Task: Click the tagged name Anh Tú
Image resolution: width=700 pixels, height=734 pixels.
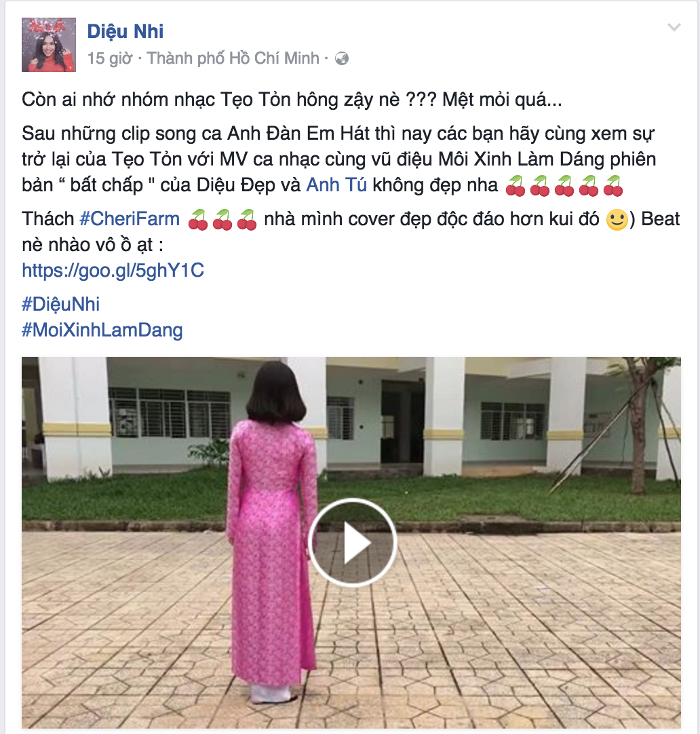Action: point(336,185)
